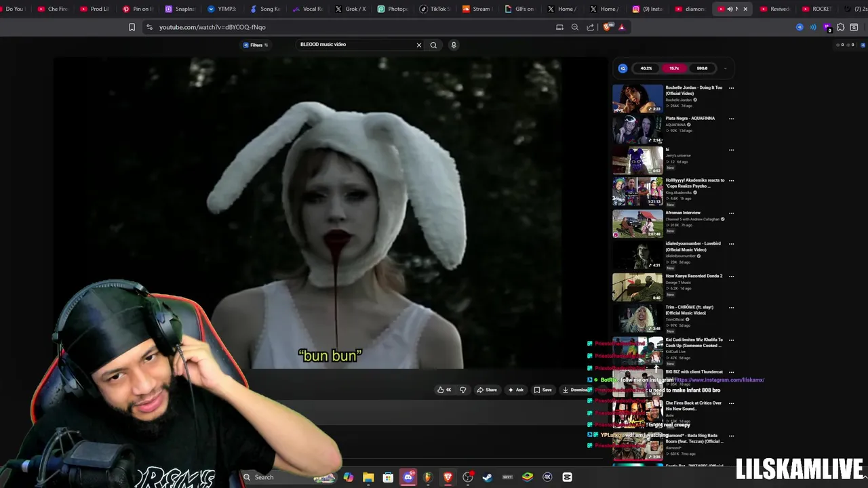
Task: View site information icon beside URL
Action: [149, 27]
